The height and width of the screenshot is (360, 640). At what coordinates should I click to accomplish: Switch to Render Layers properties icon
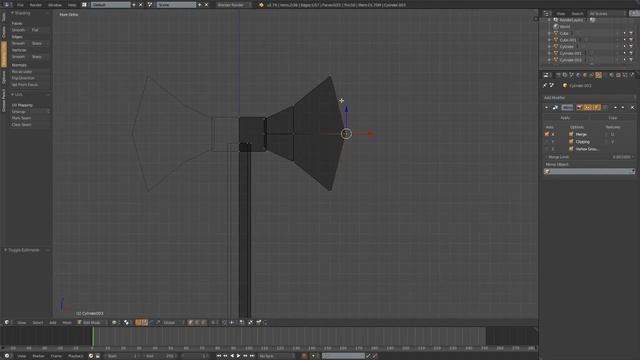[x=565, y=75]
